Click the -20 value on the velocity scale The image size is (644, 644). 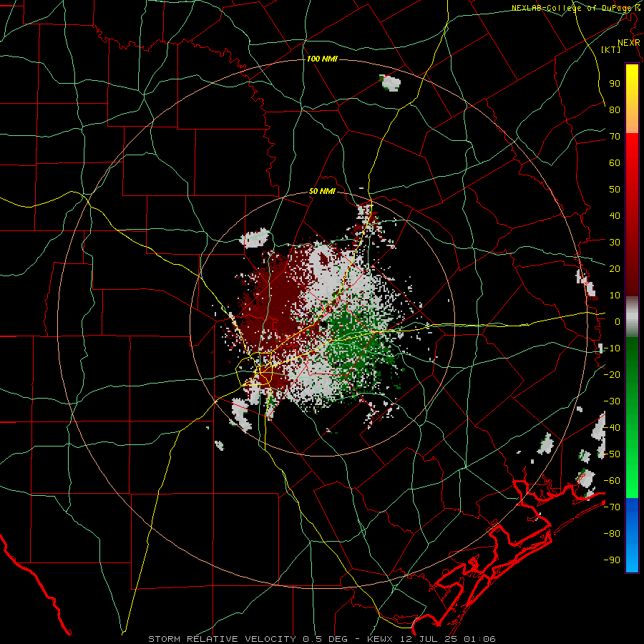click(612, 374)
